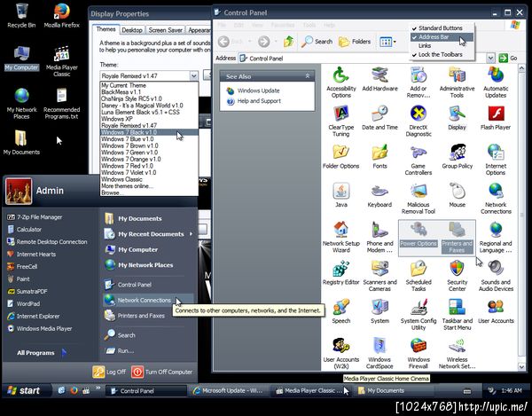The image size is (532, 416).
Task: Open Registry Editor icon
Action: click(x=341, y=273)
